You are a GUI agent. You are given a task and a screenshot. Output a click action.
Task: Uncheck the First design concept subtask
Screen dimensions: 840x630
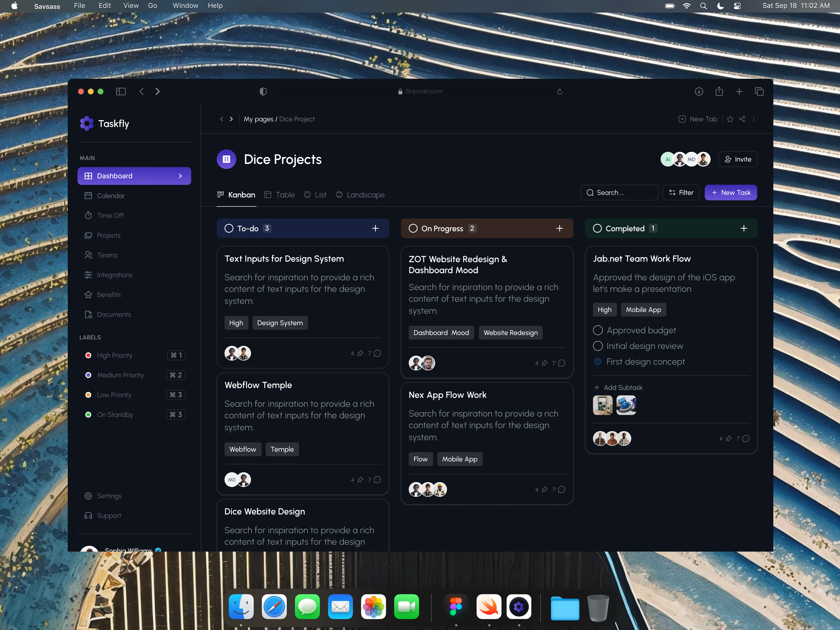pos(598,362)
